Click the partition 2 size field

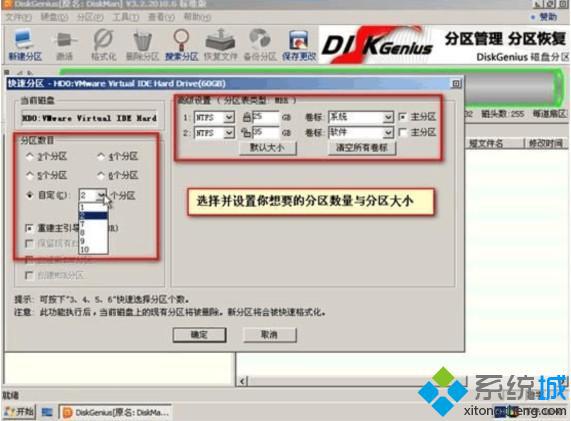coord(265,132)
